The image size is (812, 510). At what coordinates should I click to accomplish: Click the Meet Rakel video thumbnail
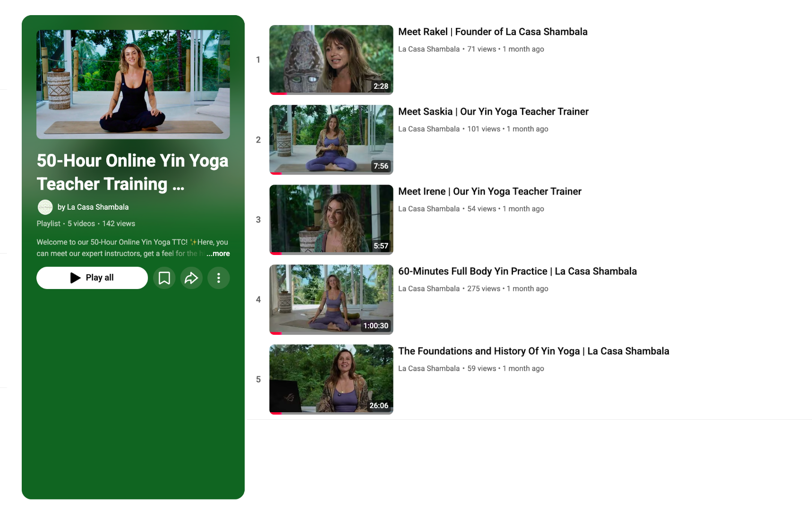click(x=330, y=59)
